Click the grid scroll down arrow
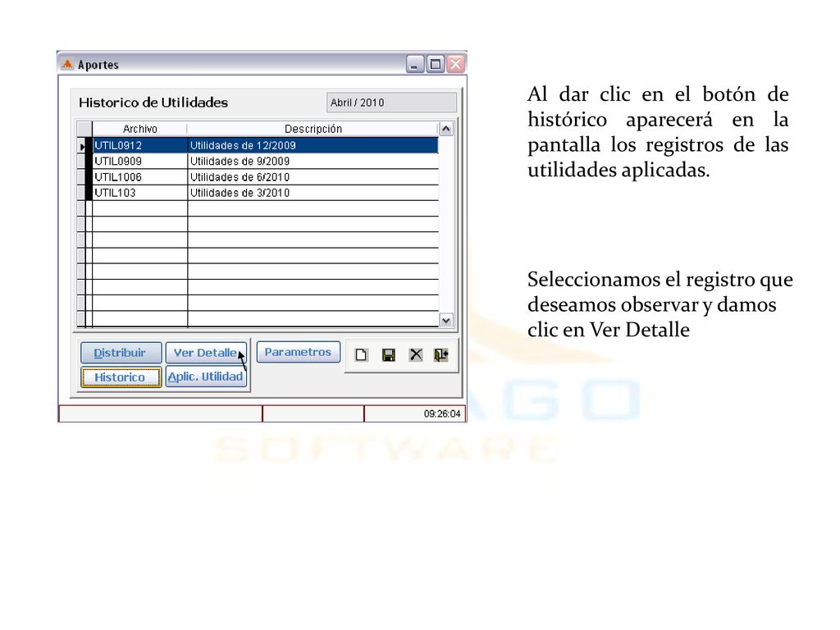This screenshot has width=840, height=630. tap(445, 321)
